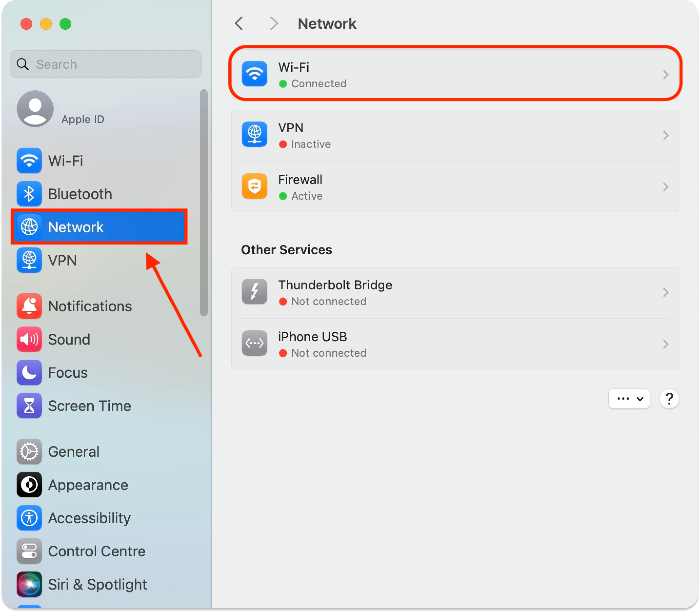Click the Siri & Spotlight icon
700x612 pixels.
29,584
